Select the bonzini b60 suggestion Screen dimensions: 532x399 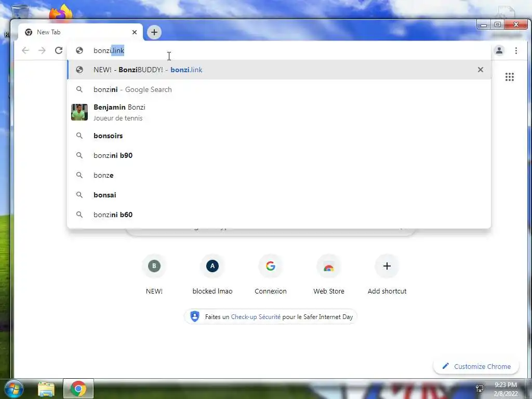tap(279, 215)
